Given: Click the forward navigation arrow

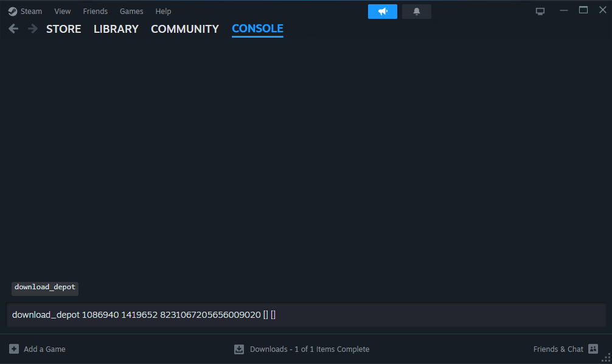Looking at the screenshot, I should coord(32,28).
